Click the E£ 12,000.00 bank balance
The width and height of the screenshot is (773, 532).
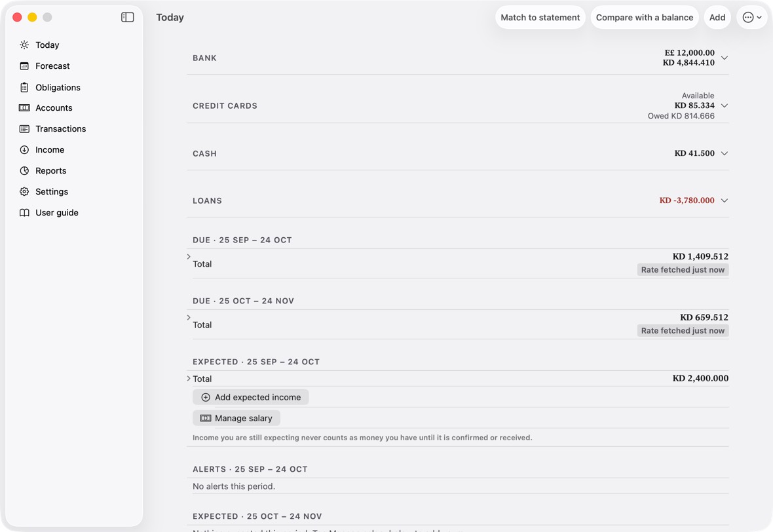(x=690, y=53)
